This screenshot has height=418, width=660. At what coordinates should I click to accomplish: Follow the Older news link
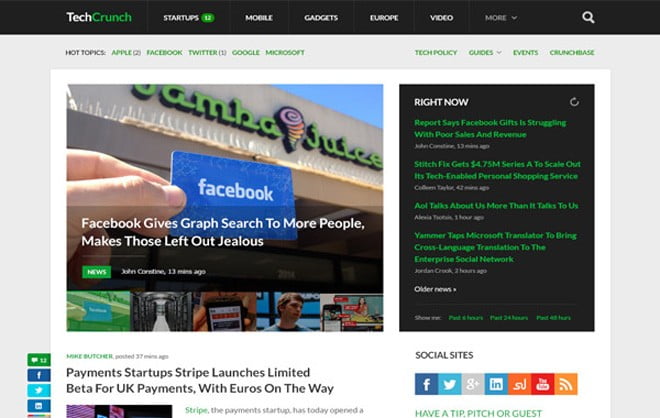pyautogui.click(x=435, y=289)
